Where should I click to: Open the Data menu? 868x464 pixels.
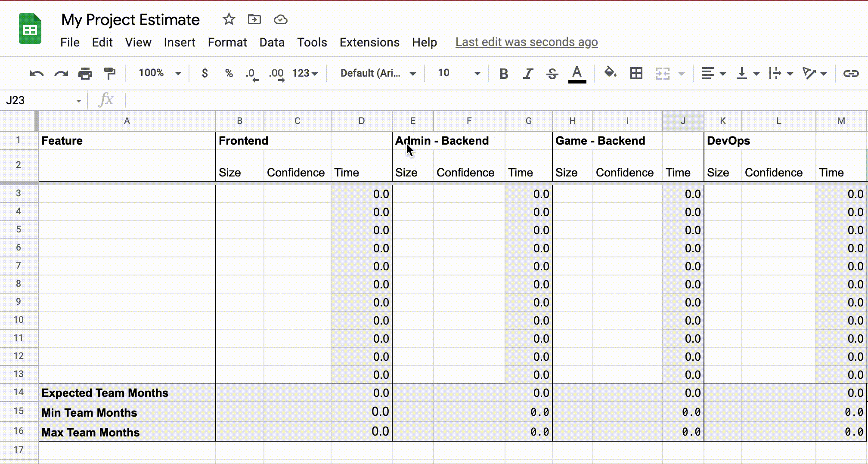[x=272, y=42]
